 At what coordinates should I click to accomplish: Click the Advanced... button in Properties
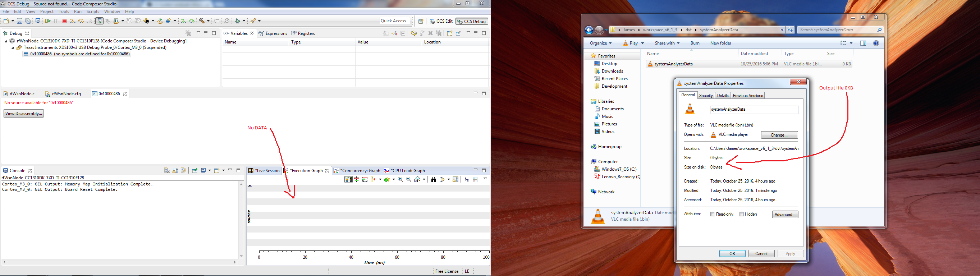(x=785, y=215)
